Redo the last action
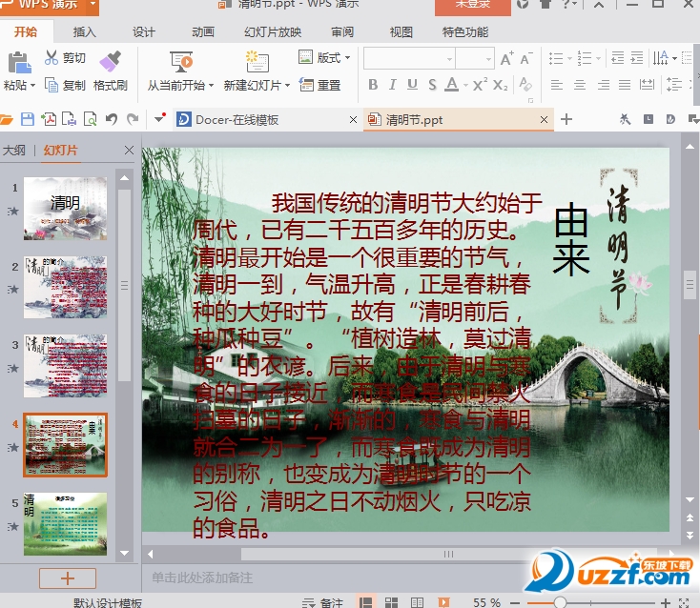The image size is (700, 608). (133, 119)
